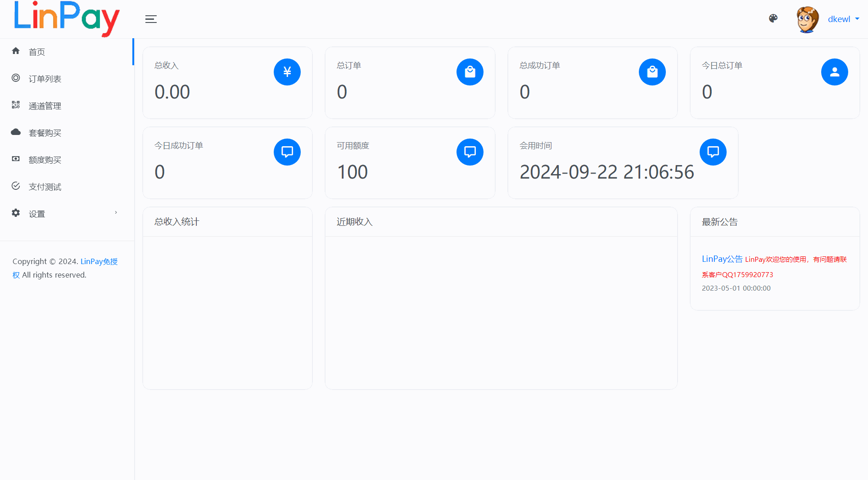
Task: Go to 首页 in the sidebar
Action: coord(37,52)
